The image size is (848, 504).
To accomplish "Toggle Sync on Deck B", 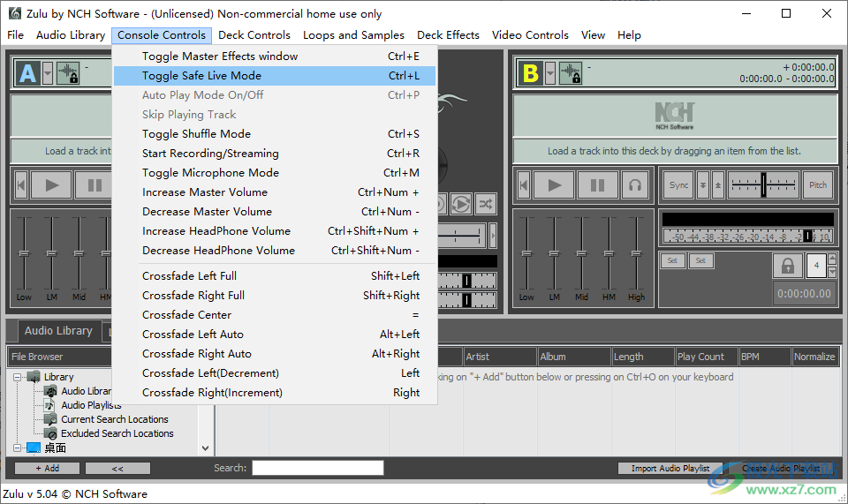I will [678, 185].
